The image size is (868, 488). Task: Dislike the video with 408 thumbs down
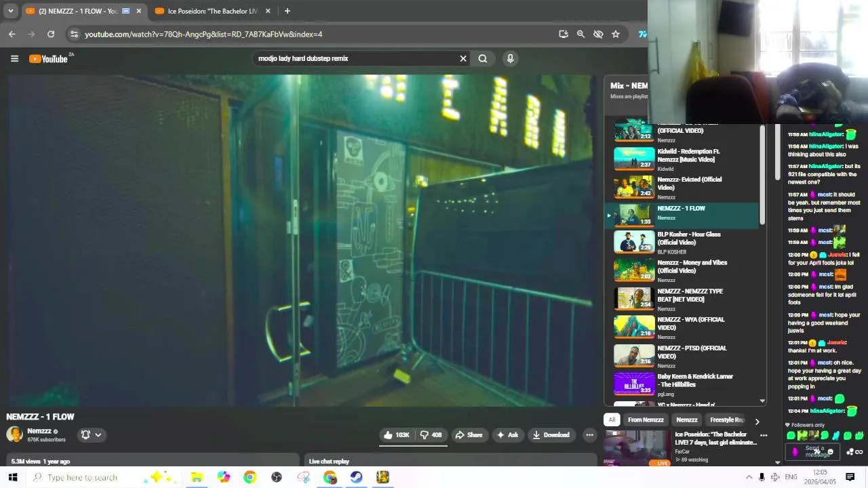[431, 435]
